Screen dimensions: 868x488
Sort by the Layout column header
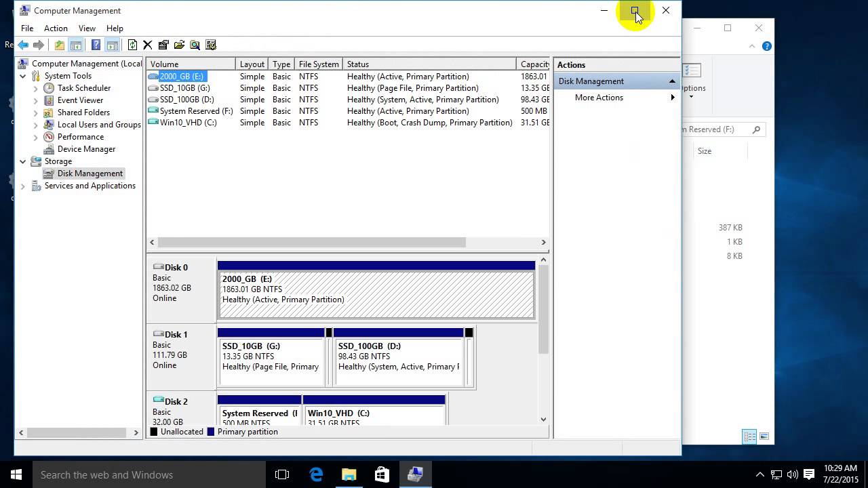pyautogui.click(x=252, y=64)
